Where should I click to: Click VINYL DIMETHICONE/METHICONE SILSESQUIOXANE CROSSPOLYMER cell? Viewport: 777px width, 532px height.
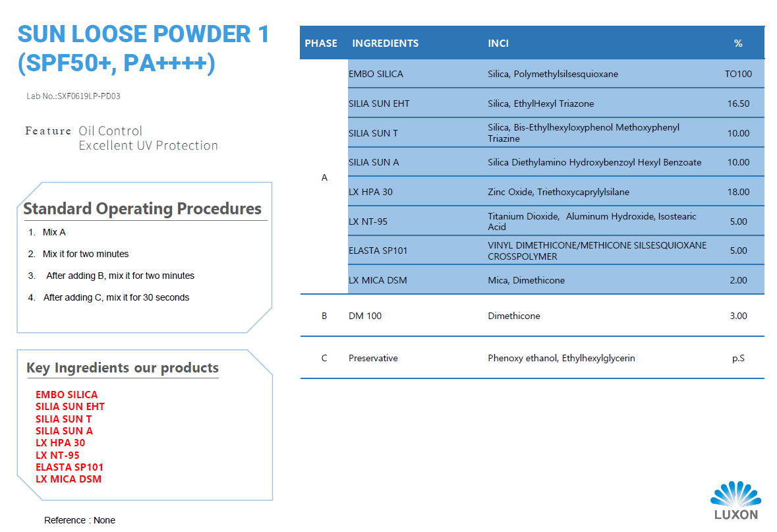597,251
